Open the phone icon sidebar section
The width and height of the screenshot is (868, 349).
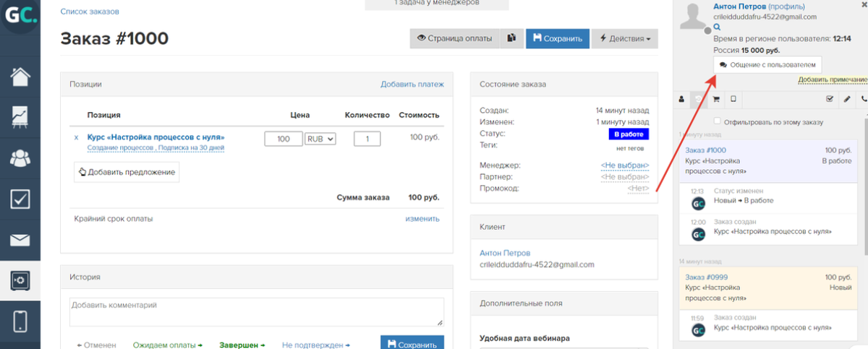point(20,322)
